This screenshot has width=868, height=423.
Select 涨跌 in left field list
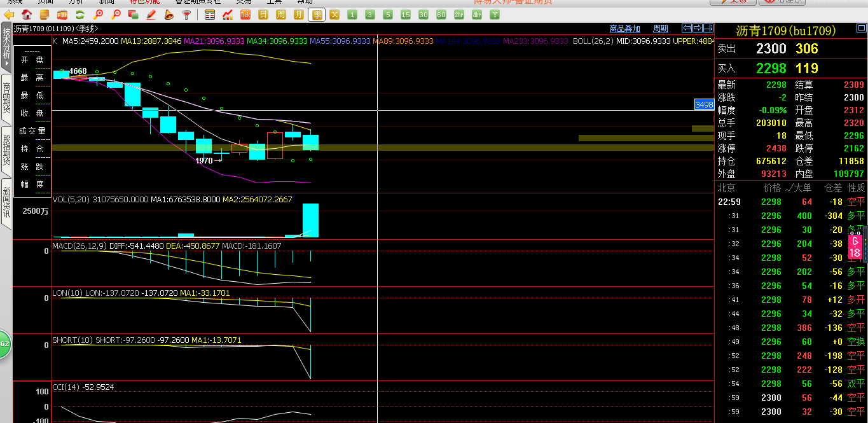pos(32,167)
